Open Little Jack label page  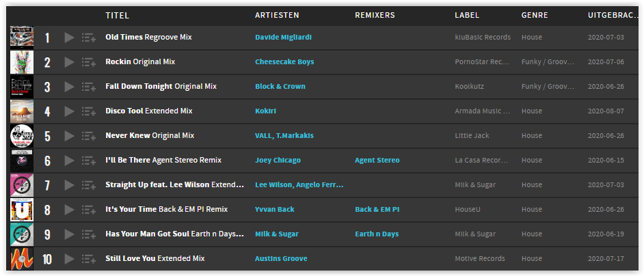point(472,135)
